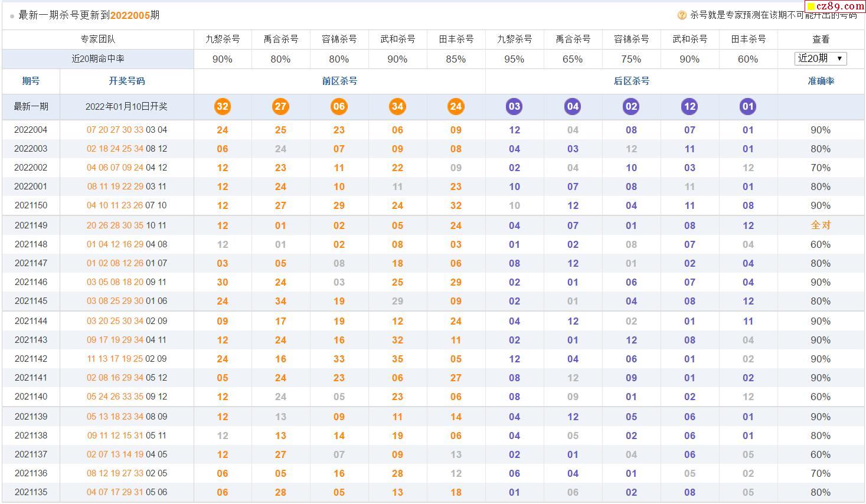Select issue number 2021139

coord(31,417)
